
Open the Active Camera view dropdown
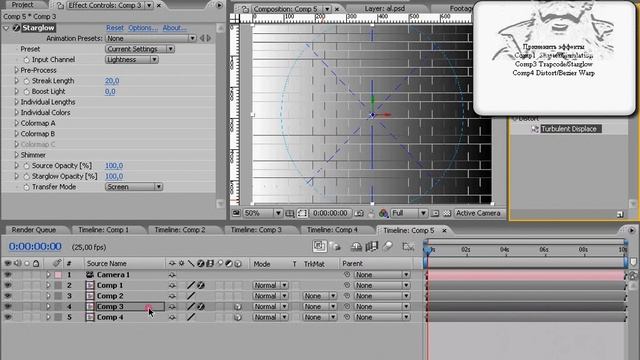480,213
